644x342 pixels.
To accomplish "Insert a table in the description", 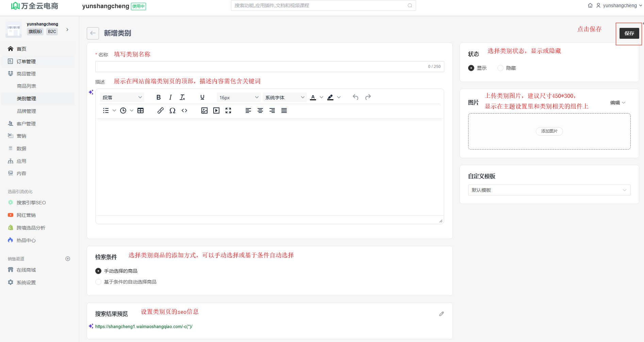I will (x=141, y=110).
